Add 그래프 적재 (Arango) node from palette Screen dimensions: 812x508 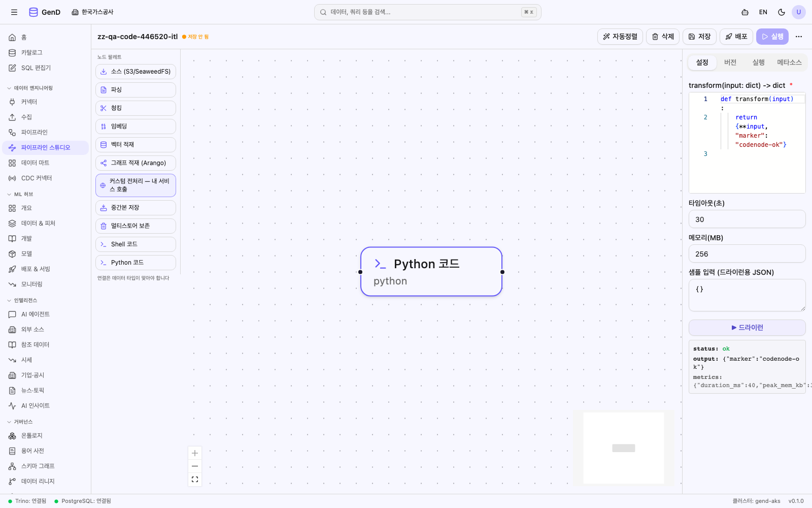tap(136, 163)
